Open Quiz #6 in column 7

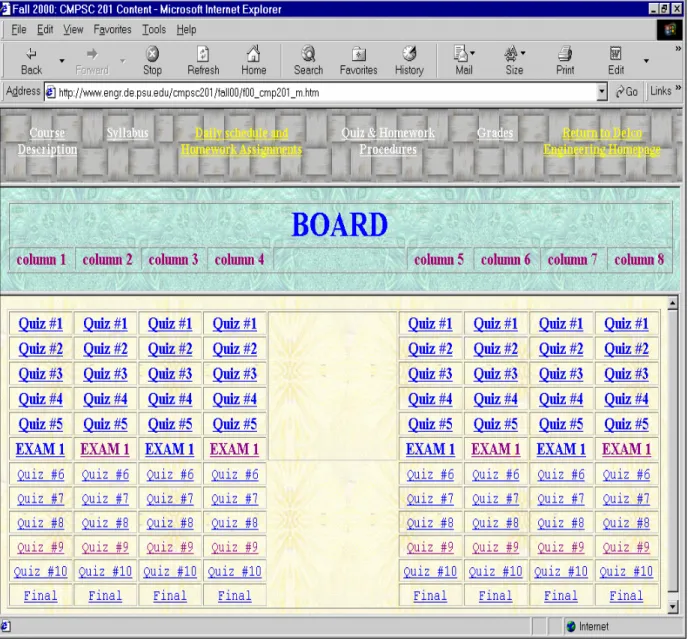click(x=561, y=474)
